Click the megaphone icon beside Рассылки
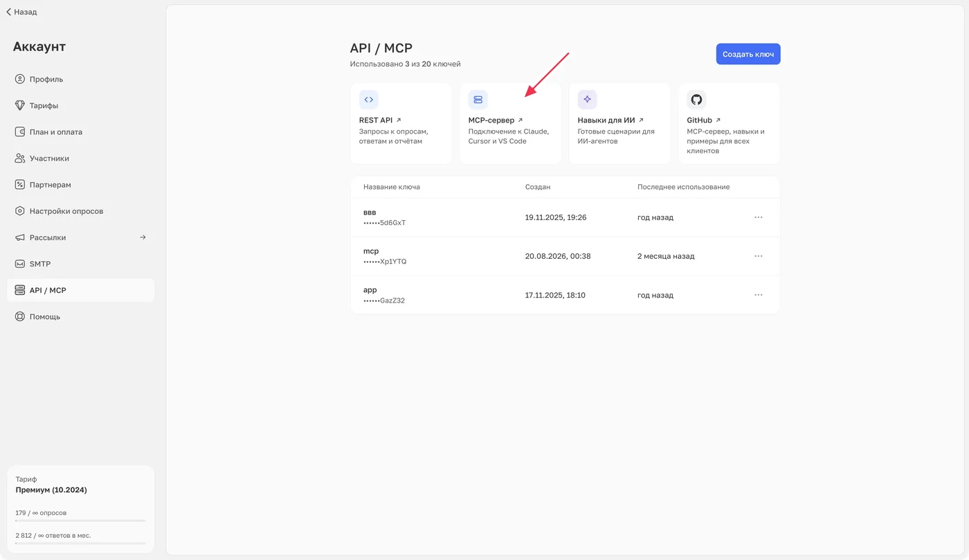This screenshot has width=969, height=560. coord(20,237)
